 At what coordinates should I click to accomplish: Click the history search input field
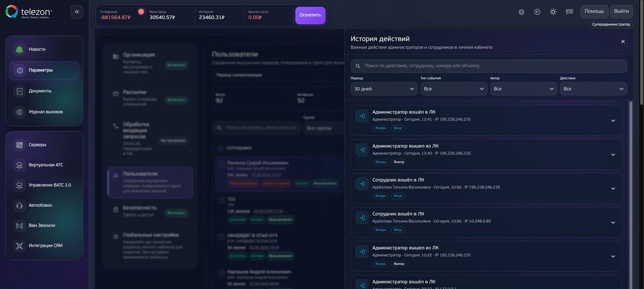(488, 66)
